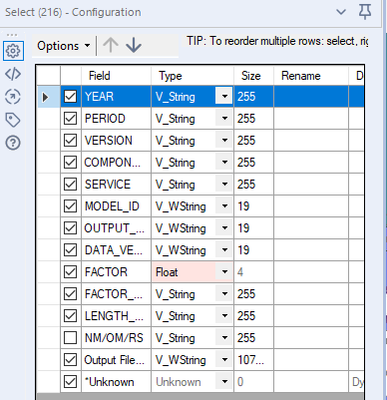387x400 pixels.
Task: Select the *Unknown field name
Action: coord(109,382)
